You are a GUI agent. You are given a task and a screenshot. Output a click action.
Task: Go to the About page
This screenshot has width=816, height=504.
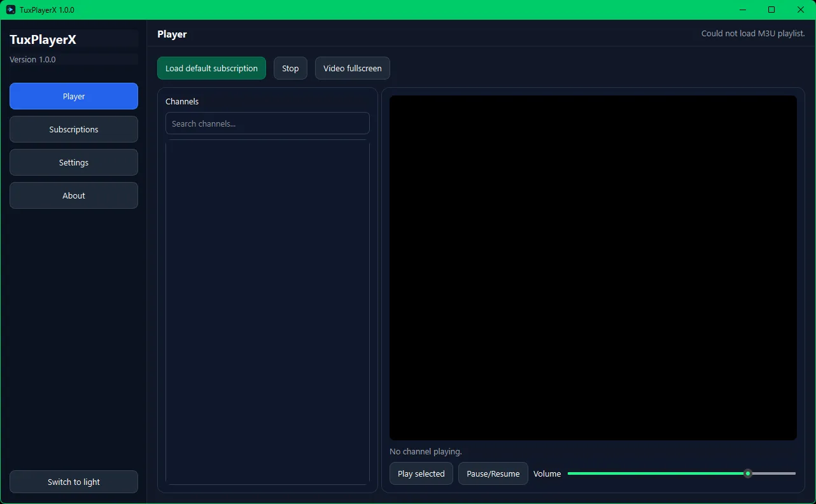pos(74,195)
